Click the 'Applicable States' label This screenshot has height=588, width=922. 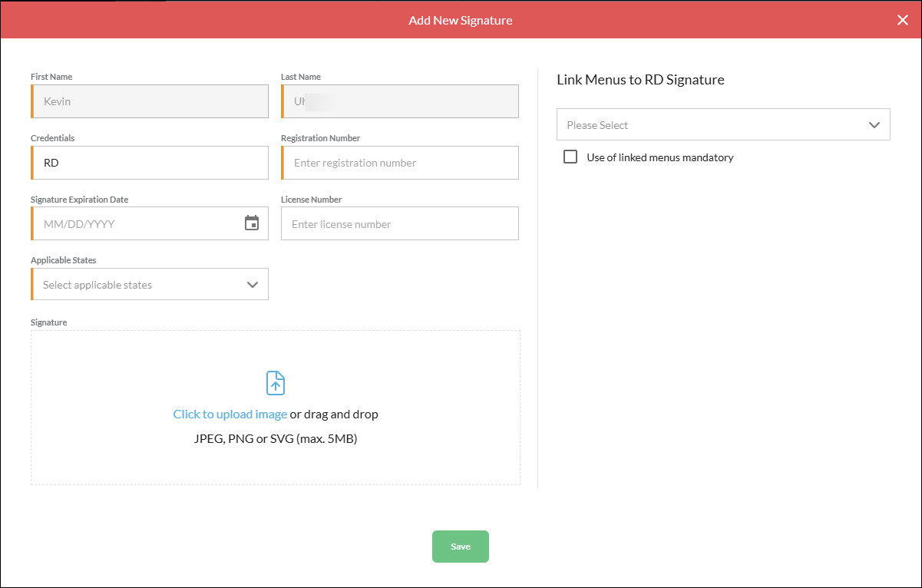click(64, 260)
